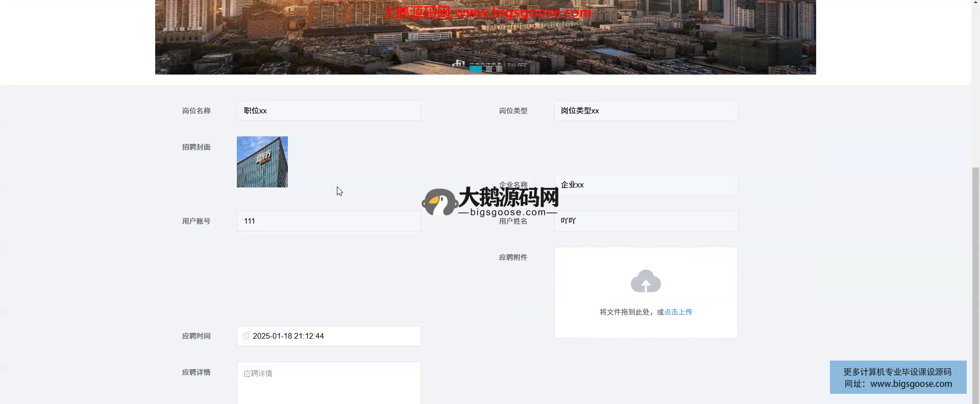Image resolution: width=980 pixels, height=404 pixels.
Task: Click the 岗位名称 field containing 职位xx
Action: click(x=329, y=111)
